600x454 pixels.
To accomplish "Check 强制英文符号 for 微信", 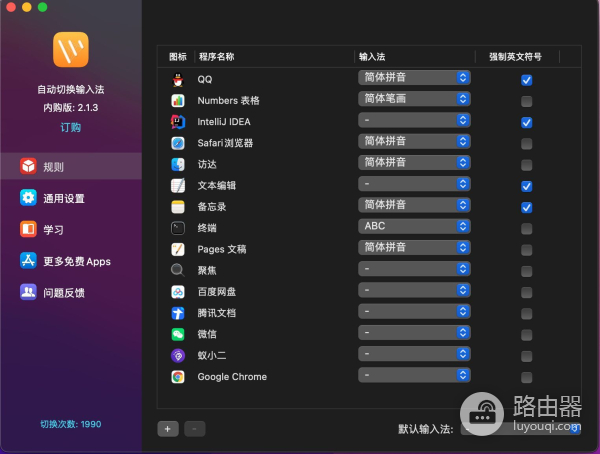I will [x=527, y=335].
